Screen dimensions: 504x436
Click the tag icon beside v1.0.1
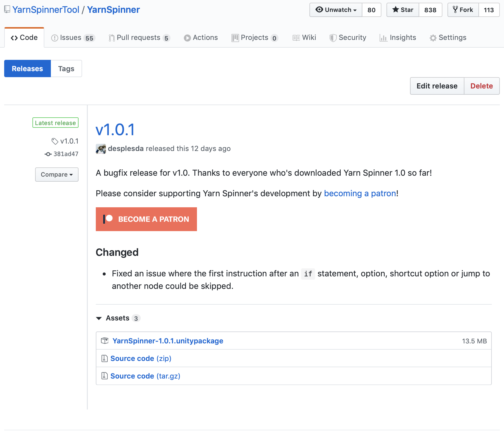tap(55, 141)
